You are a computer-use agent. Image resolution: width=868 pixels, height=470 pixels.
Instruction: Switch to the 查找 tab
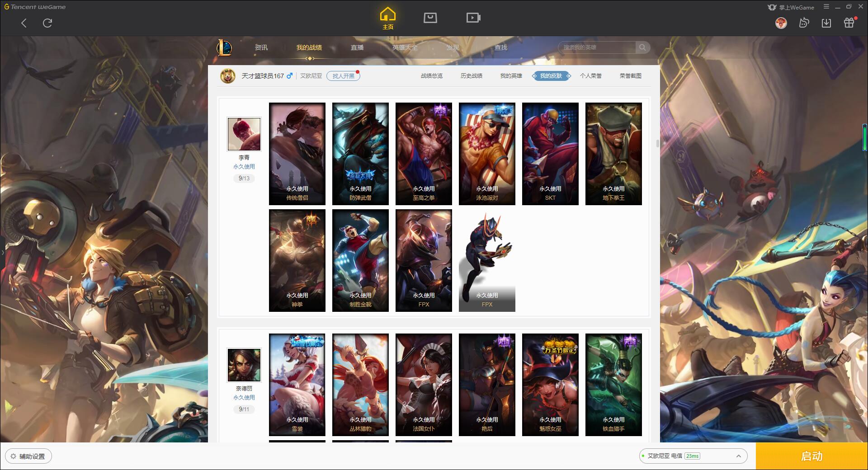point(500,47)
